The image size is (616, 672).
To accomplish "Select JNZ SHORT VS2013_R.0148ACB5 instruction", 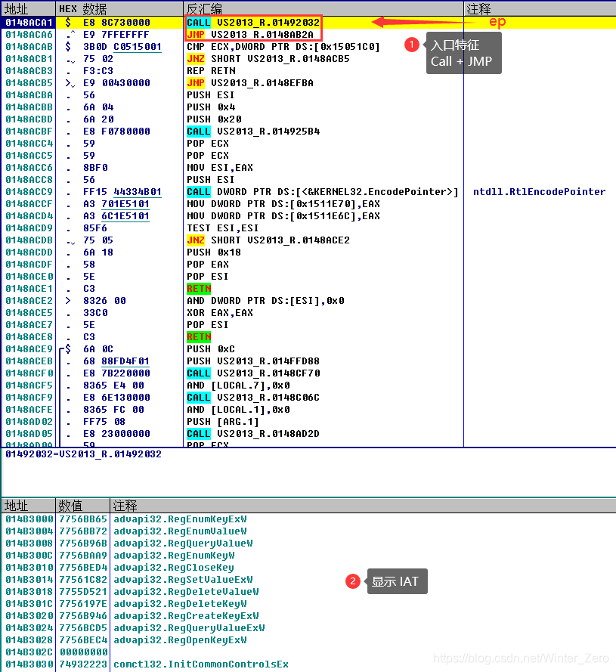I will [268, 59].
